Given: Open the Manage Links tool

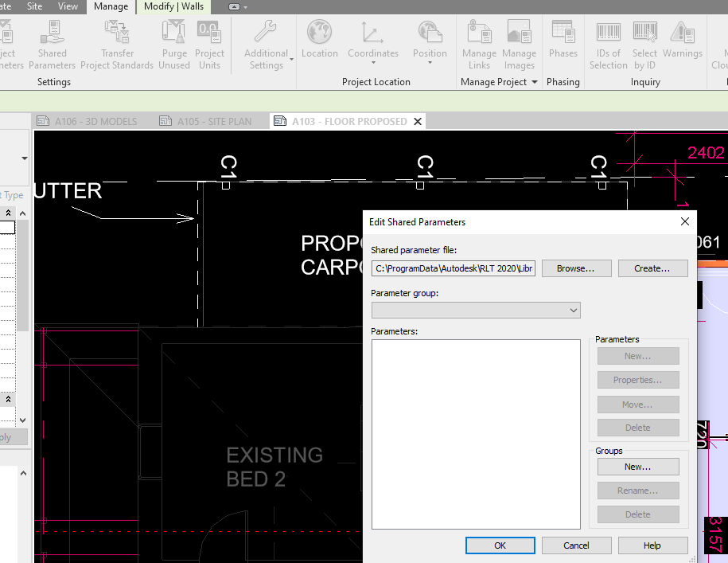Looking at the screenshot, I should [x=479, y=44].
